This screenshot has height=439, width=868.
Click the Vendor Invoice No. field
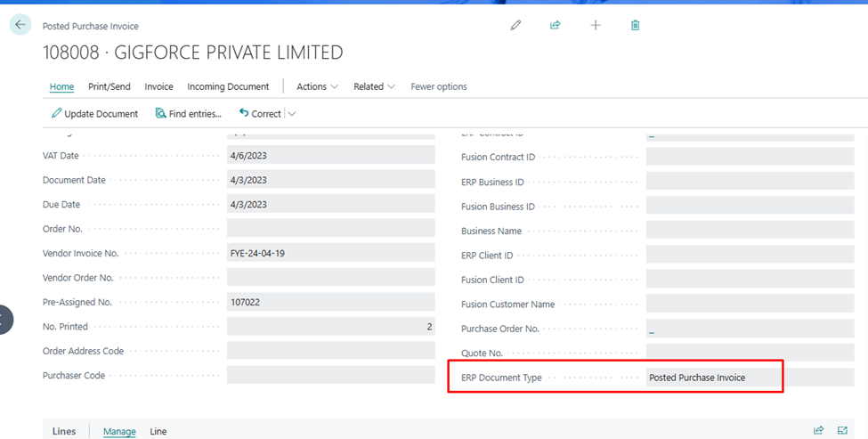(x=330, y=253)
